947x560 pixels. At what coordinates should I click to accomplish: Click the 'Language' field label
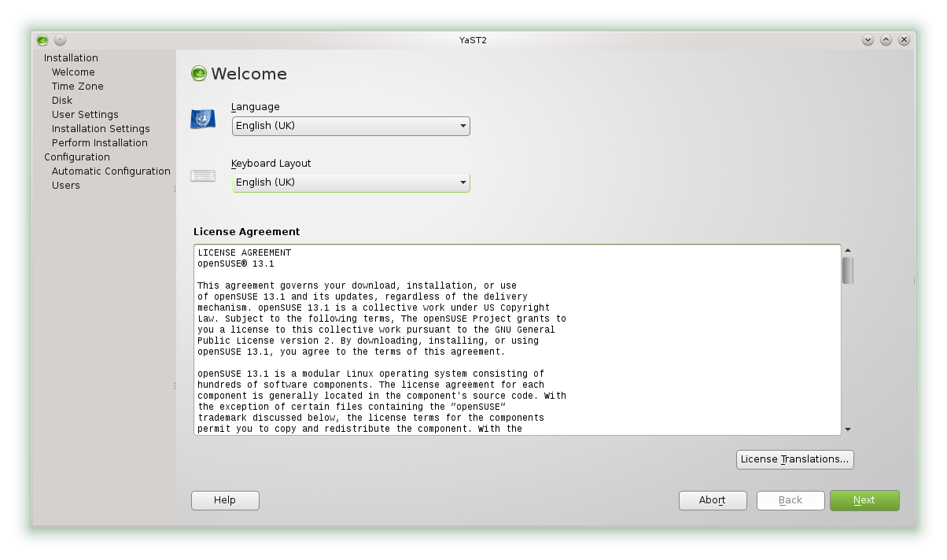coord(256,107)
